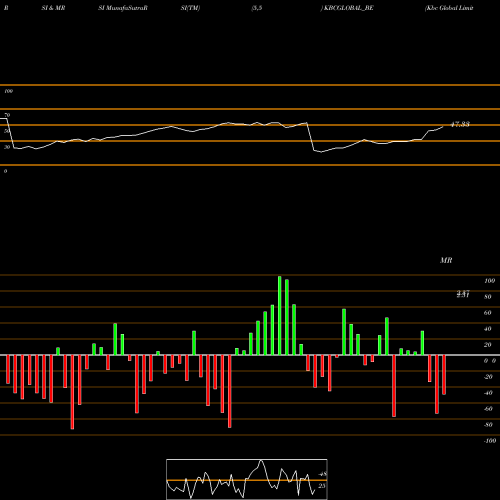Click the 70 label on RSI axis

pyautogui.click(x=7, y=115)
